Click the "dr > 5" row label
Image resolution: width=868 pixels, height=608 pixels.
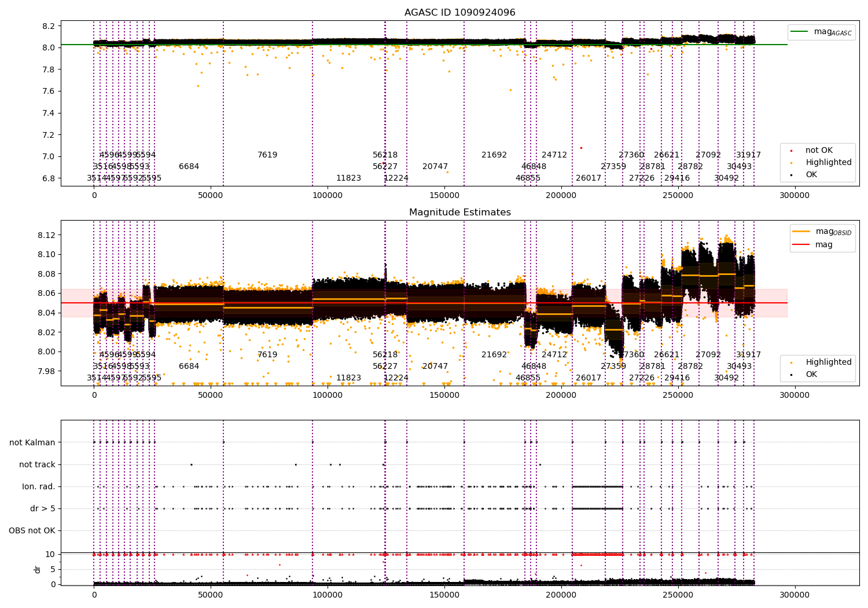point(43,509)
